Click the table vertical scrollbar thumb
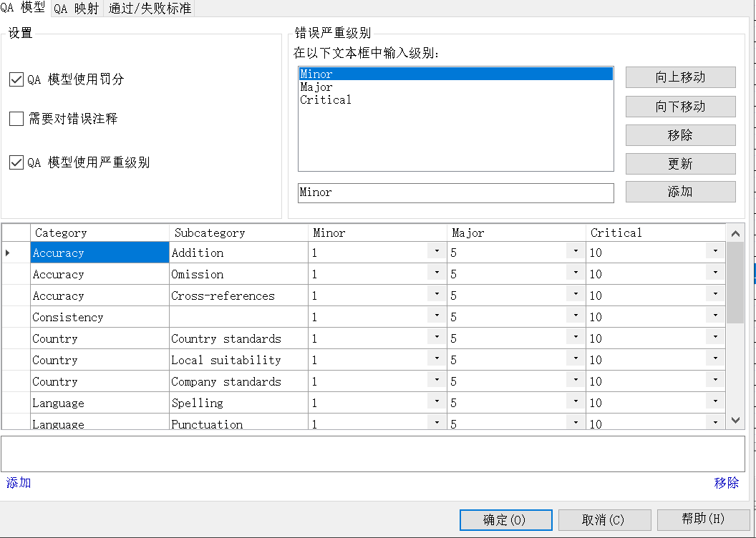 (x=735, y=283)
